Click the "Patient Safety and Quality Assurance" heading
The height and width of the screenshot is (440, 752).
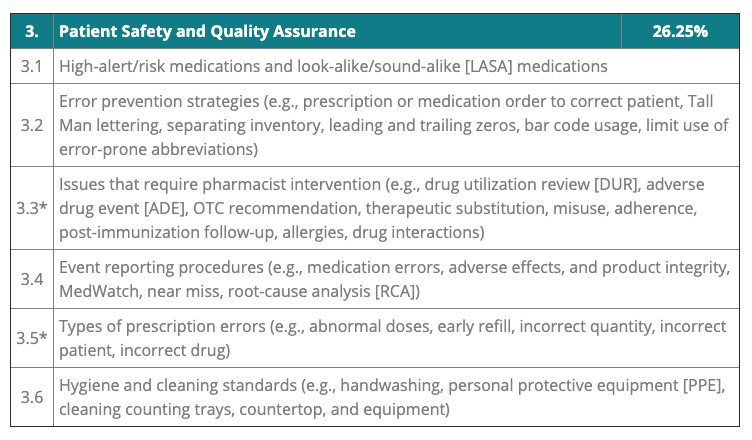pyautogui.click(x=207, y=31)
